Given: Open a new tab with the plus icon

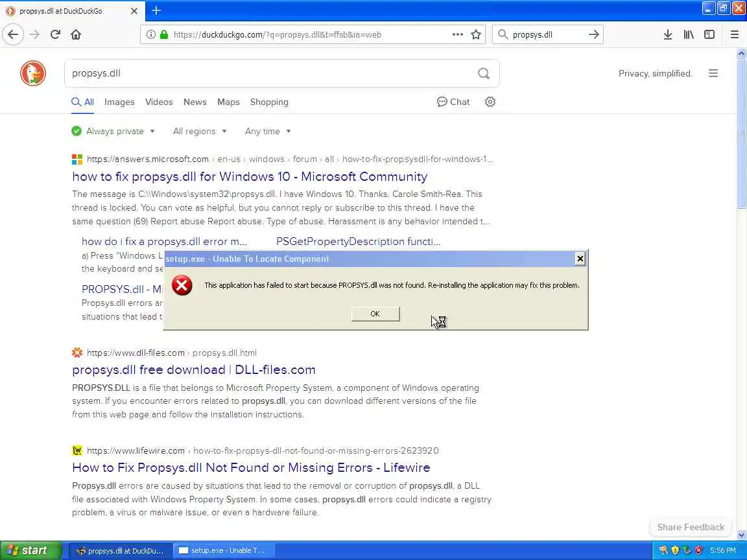Looking at the screenshot, I should click(x=156, y=10).
